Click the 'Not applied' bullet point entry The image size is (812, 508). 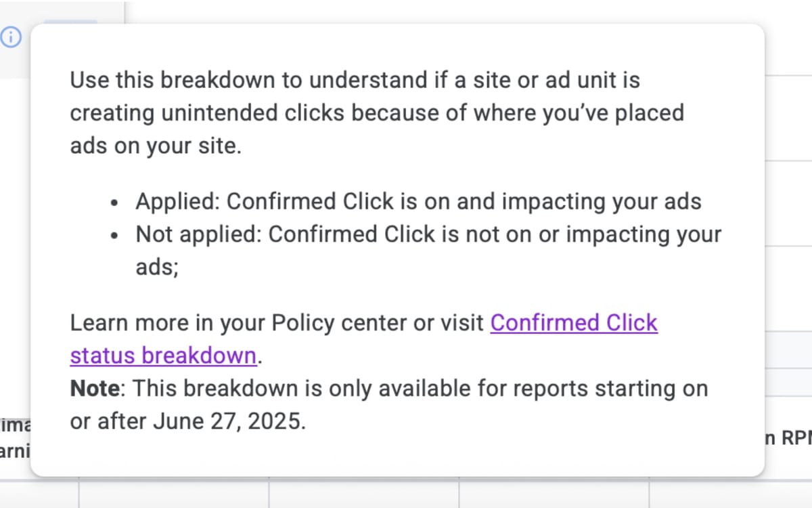click(x=428, y=234)
